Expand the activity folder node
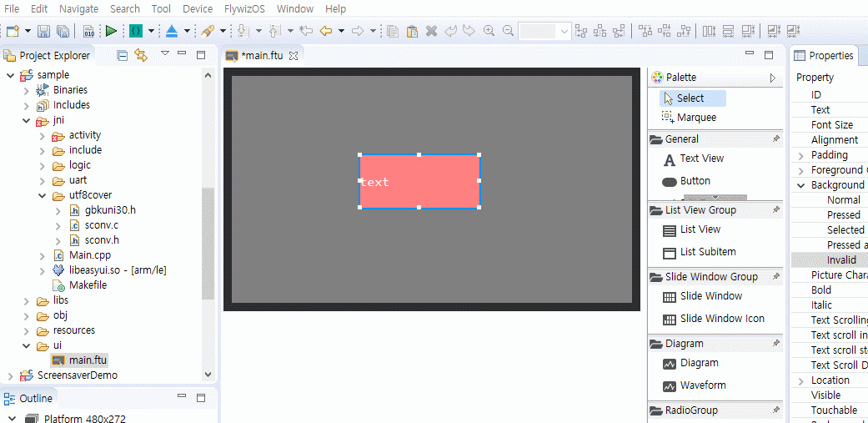Image resolution: width=868 pixels, height=423 pixels. tap(43, 135)
